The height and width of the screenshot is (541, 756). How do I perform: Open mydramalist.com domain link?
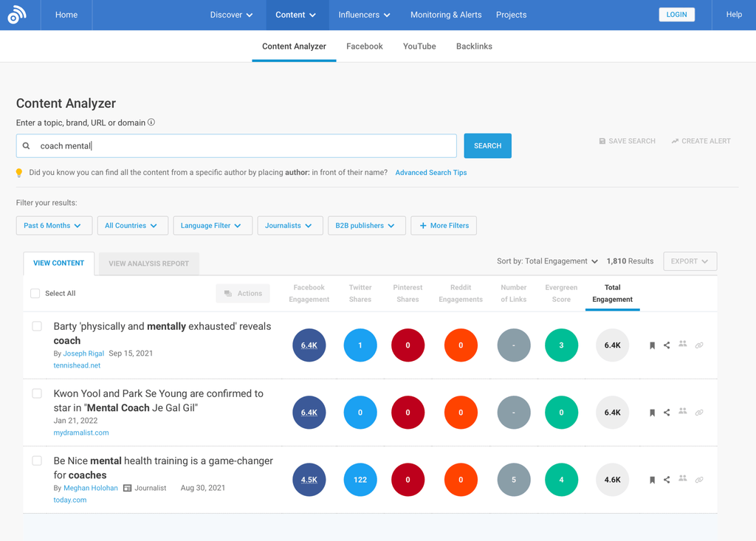(81, 433)
